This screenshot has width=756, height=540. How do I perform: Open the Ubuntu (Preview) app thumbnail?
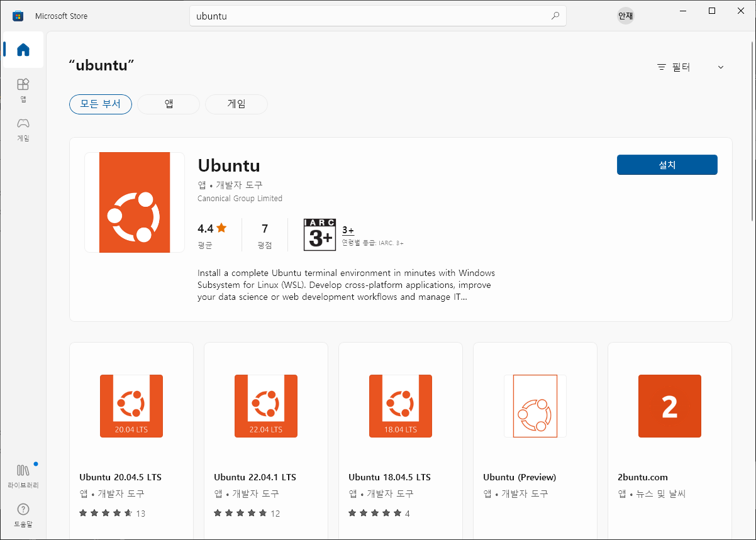click(535, 405)
